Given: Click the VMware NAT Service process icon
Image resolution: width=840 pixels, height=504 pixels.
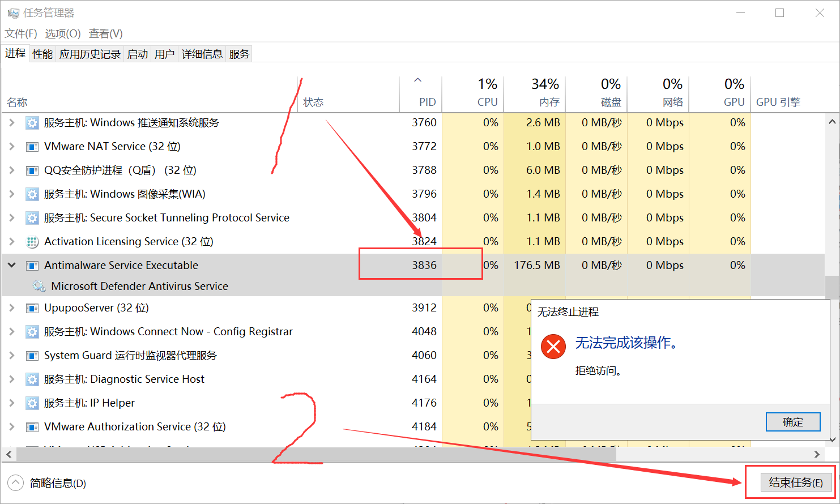Looking at the screenshot, I should coord(32,147).
